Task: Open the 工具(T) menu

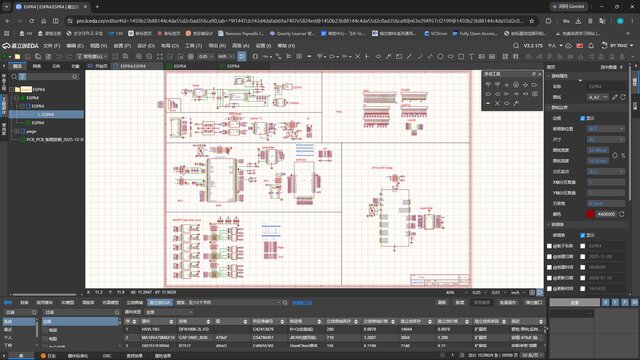Action: coord(193,46)
